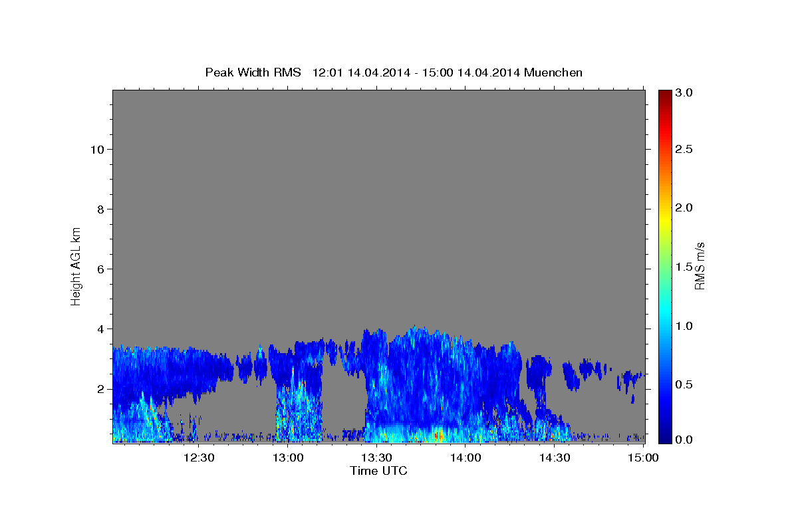Click the height tick label 8
This screenshot has height=532, width=798.
point(102,209)
